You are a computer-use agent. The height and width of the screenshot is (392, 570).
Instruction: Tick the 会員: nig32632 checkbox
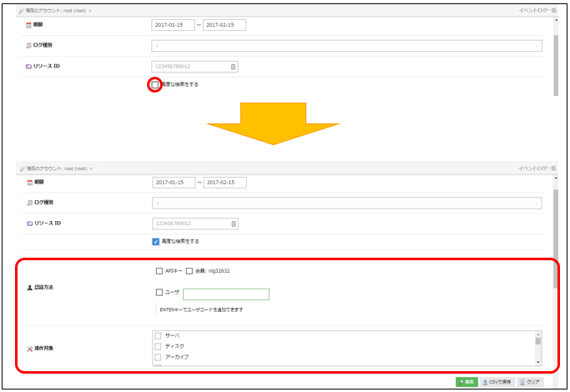[x=189, y=271]
